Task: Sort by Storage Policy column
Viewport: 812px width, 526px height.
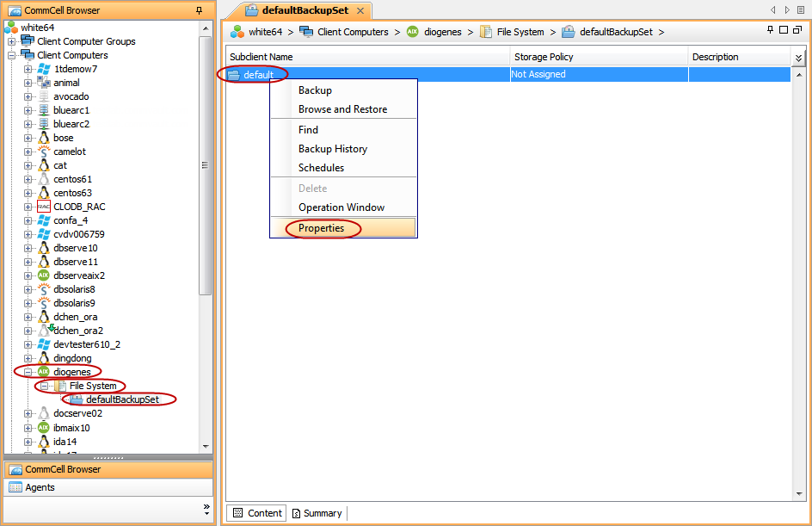Action: [x=600, y=57]
